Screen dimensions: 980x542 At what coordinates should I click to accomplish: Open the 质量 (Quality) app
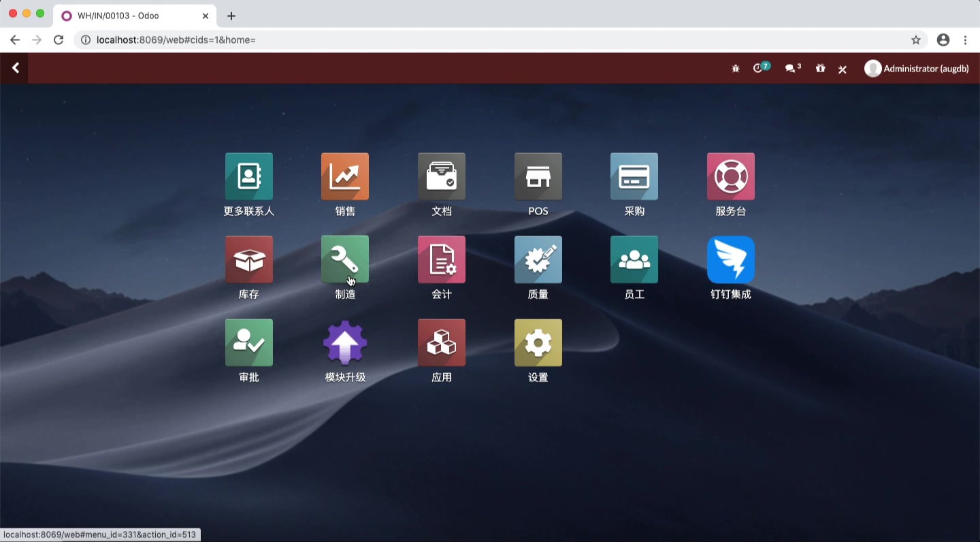(538, 267)
